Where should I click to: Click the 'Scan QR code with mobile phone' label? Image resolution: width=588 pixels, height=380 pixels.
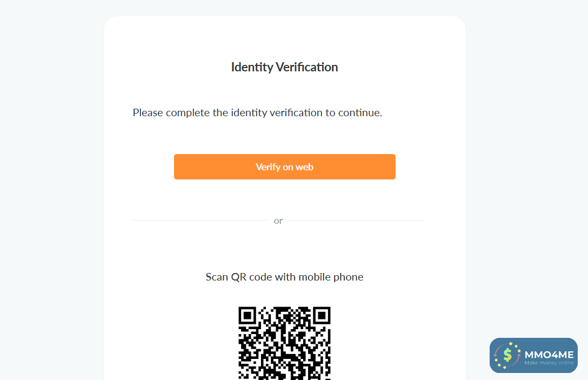point(284,277)
